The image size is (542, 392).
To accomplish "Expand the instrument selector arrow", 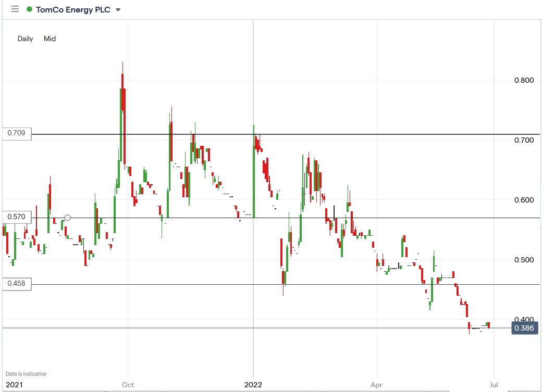I will [x=118, y=9].
